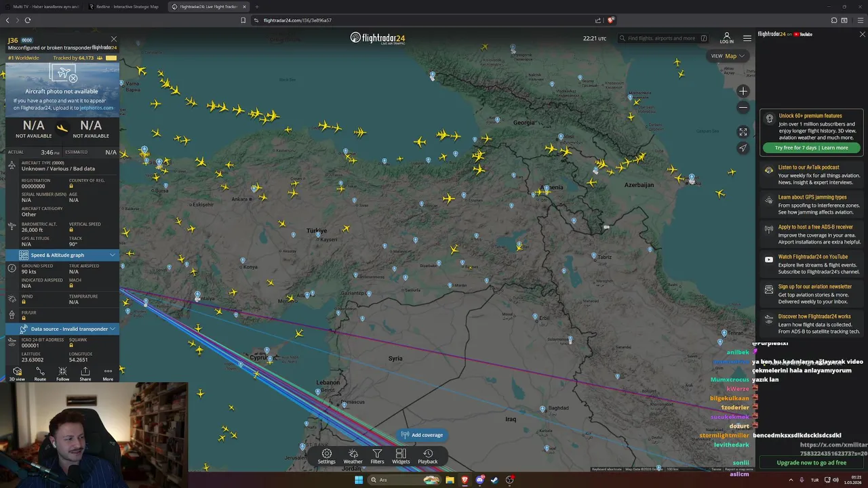
Task: Open Sign up for aviation newsletter item
Action: point(812,294)
